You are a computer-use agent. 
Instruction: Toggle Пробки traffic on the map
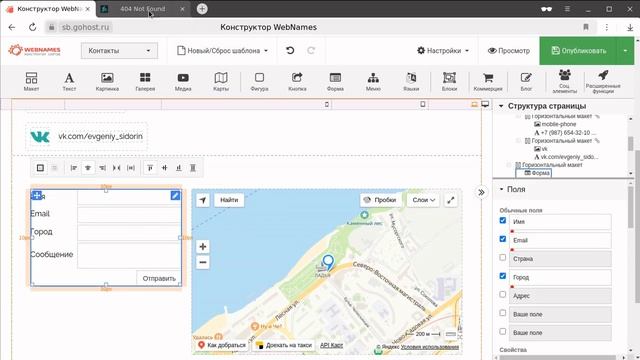381,200
